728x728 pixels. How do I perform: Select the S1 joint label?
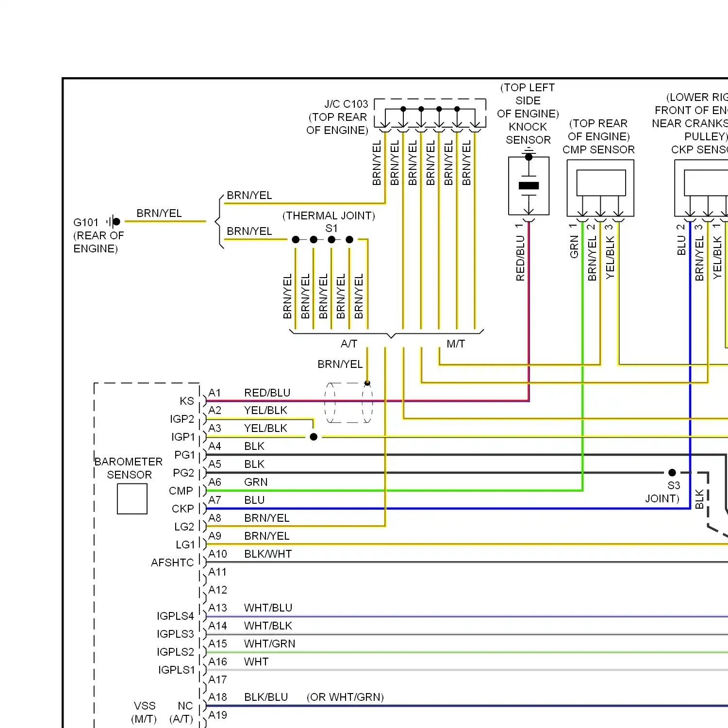pos(331,228)
